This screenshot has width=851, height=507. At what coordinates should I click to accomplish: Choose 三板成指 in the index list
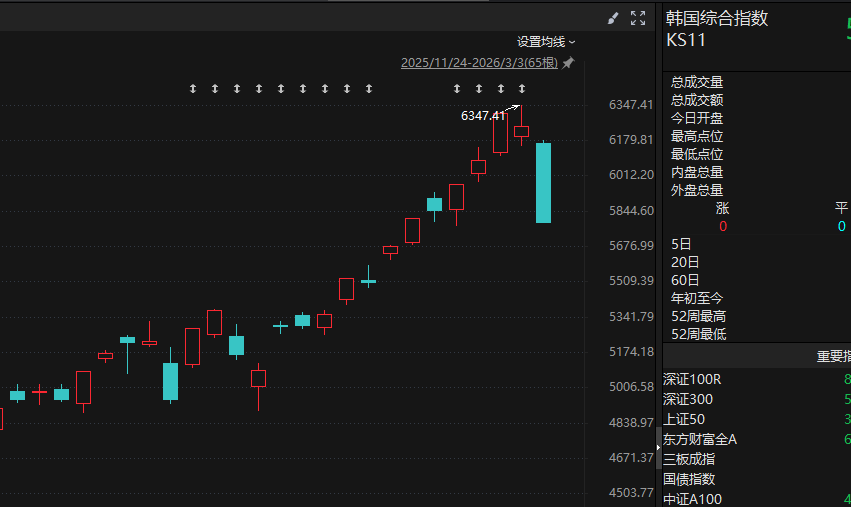click(x=689, y=459)
